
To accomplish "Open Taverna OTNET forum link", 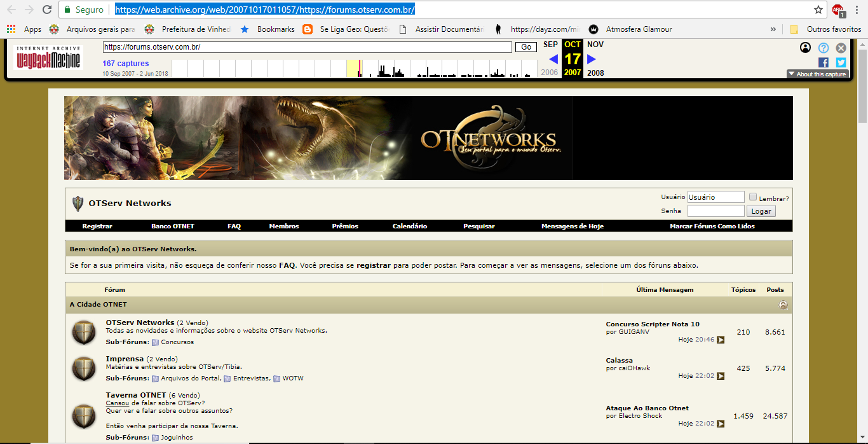I will (136, 395).
